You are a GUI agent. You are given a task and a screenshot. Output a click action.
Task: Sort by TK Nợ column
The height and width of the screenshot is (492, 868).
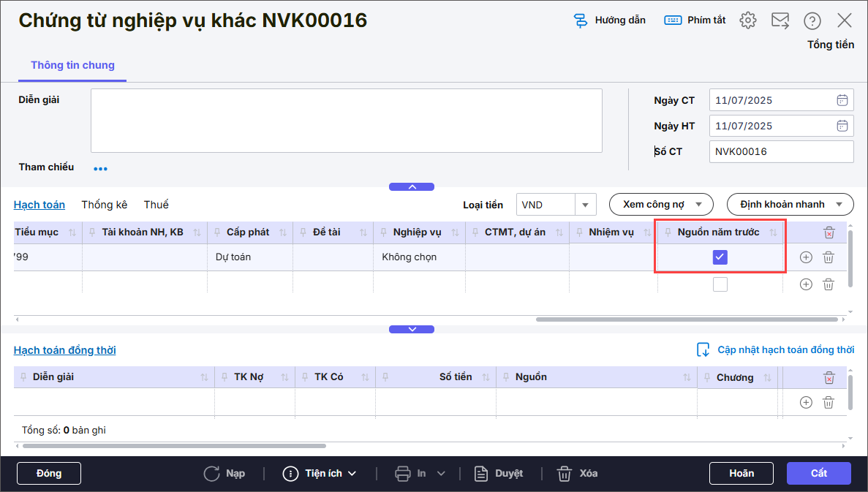pos(284,377)
